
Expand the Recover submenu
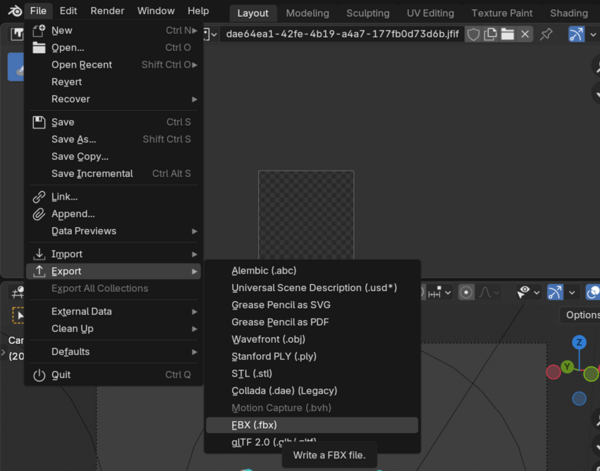click(x=114, y=99)
